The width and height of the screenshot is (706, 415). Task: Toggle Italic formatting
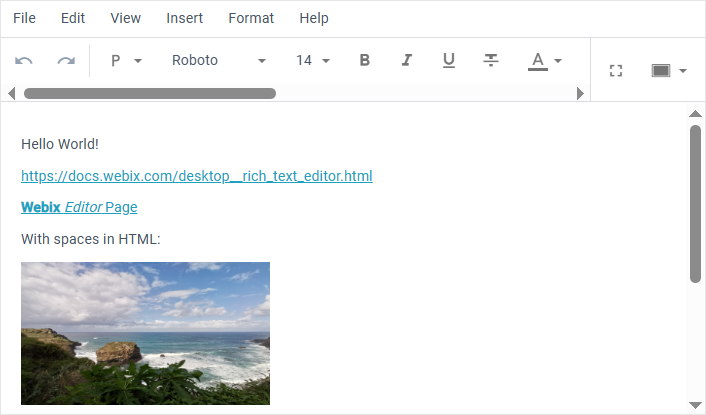(407, 60)
